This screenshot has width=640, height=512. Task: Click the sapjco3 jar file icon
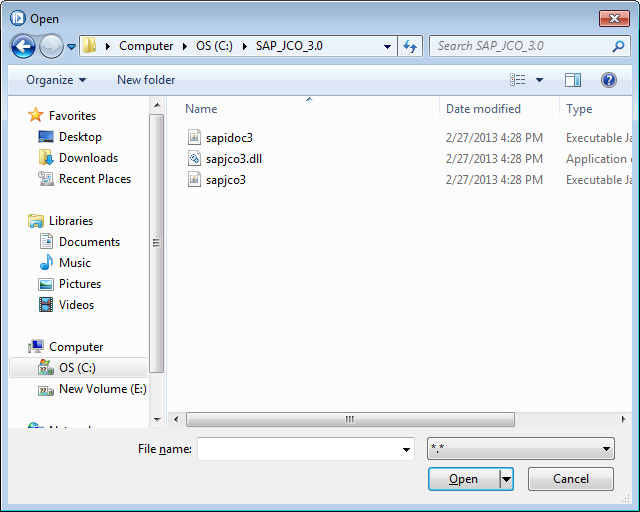(194, 179)
